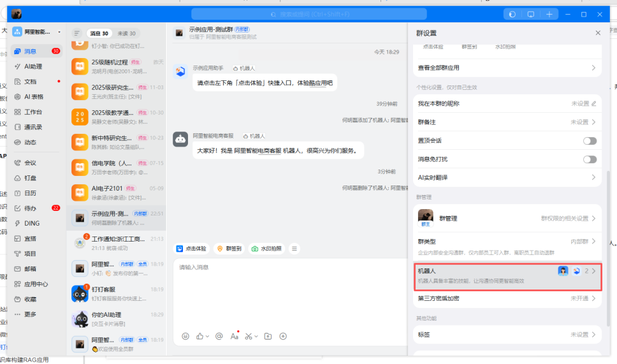Click the history icon in title bar

[512, 14]
